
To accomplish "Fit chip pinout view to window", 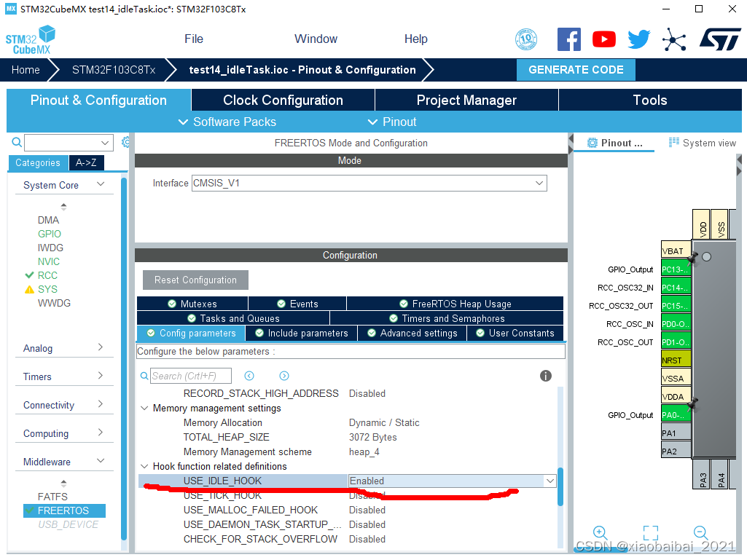I will [651, 532].
